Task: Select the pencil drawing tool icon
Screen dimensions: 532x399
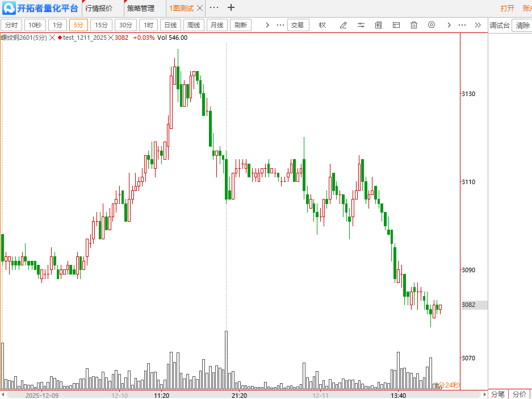Action: (x=343, y=25)
